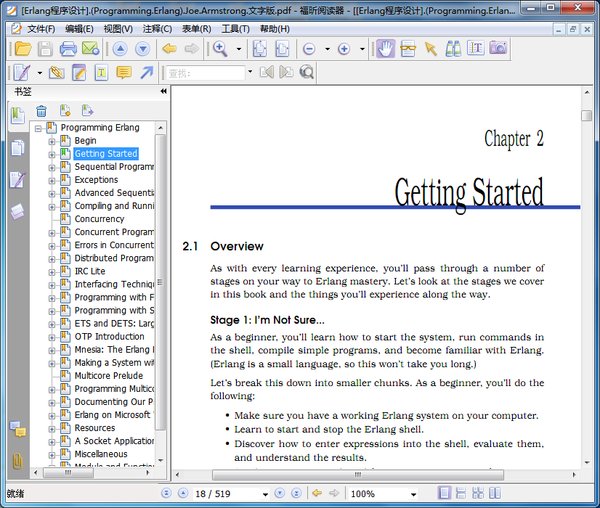
Task: Go to the previous page with the up arrow
Action: (x=120, y=49)
